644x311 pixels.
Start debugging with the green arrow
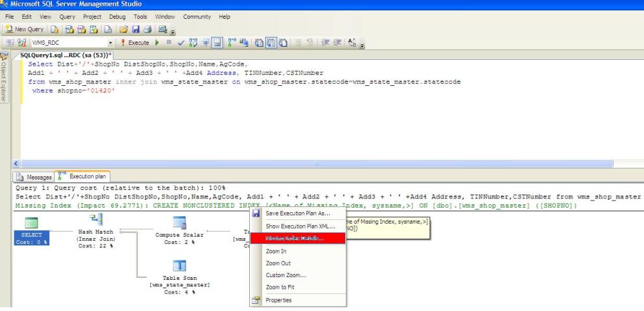tap(157, 43)
